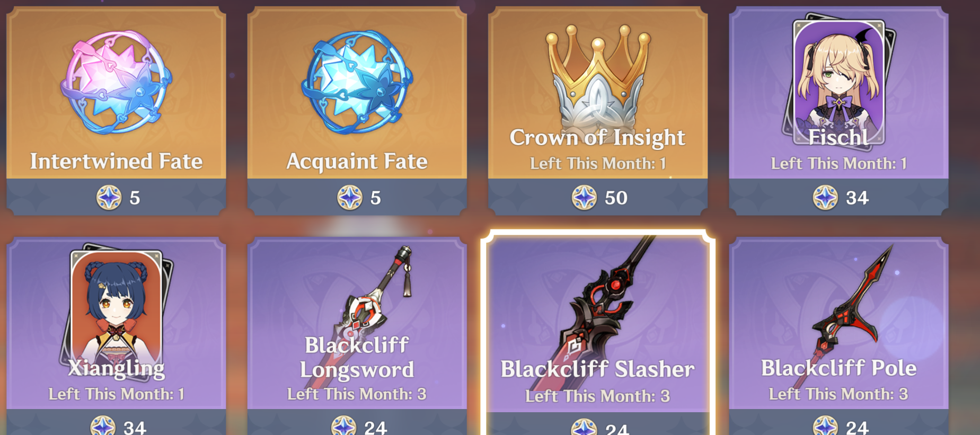Click the 34 Starglitter price under Xiangling
The image size is (980, 435).
(118, 426)
